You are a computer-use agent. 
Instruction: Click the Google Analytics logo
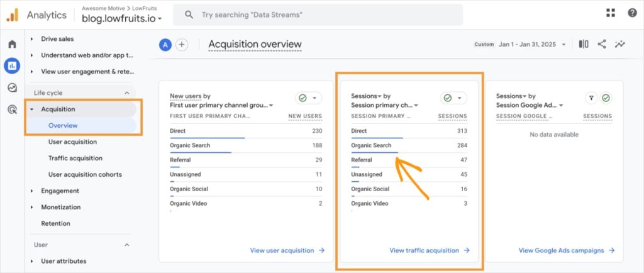coord(12,14)
